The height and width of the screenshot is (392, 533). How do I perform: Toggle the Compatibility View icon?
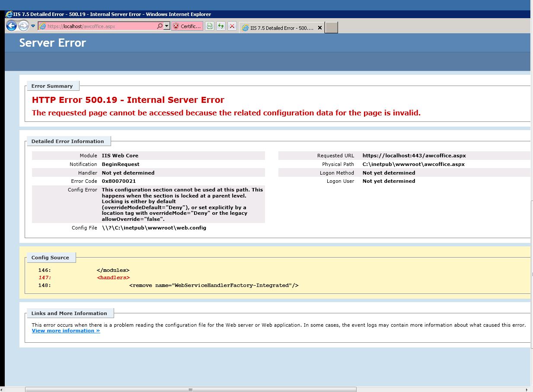coord(210,26)
